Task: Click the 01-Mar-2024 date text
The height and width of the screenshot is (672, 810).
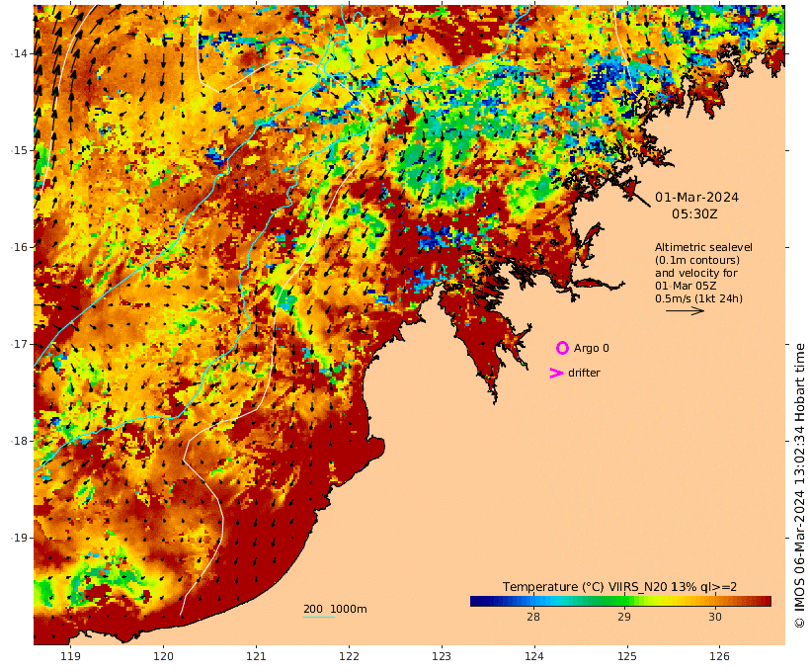Action: 696,197
